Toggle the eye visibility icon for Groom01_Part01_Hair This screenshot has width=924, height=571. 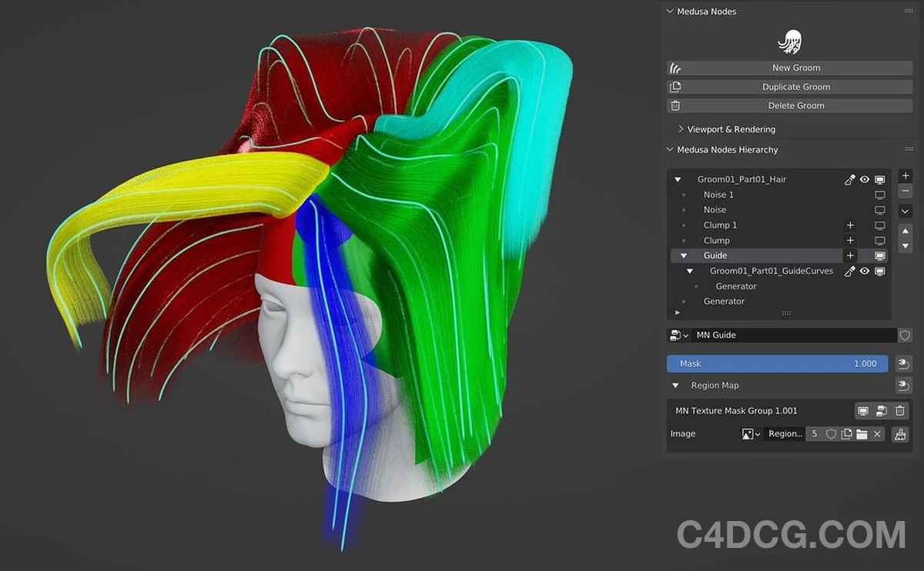point(865,179)
